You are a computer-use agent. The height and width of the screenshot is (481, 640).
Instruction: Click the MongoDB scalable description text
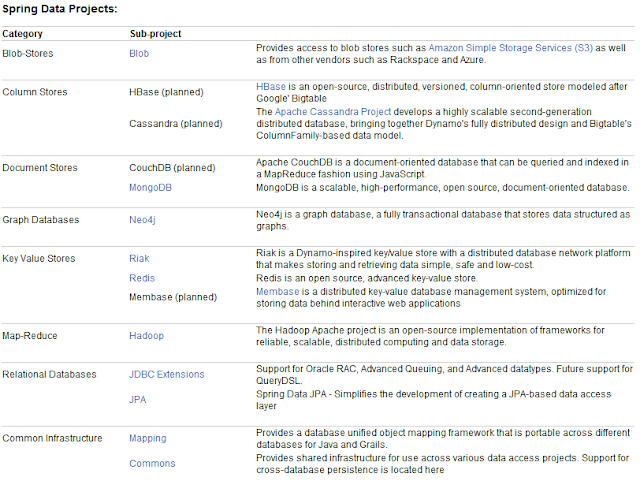click(443, 187)
